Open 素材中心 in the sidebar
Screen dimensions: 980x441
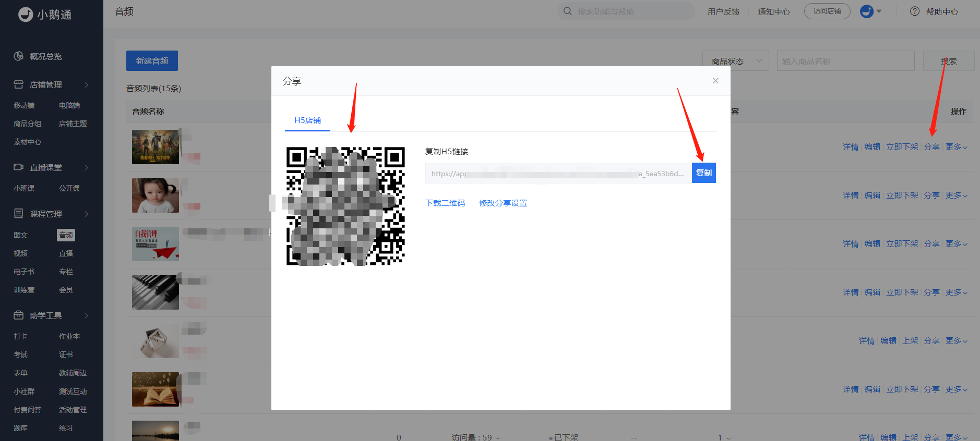coord(28,142)
